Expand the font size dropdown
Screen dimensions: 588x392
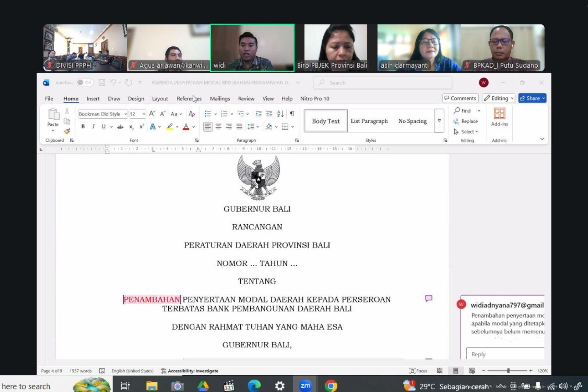pyautogui.click(x=144, y=114)
